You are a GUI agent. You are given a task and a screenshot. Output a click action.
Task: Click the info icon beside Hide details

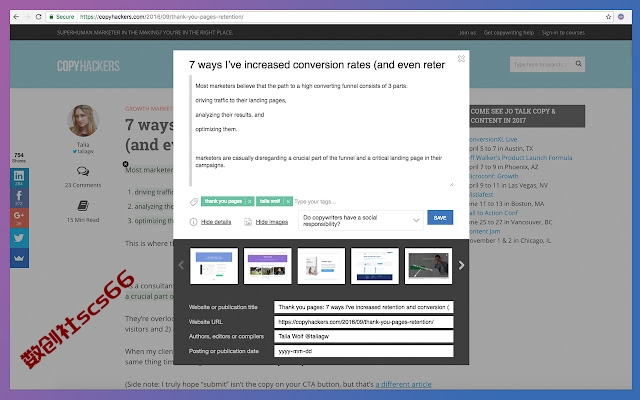193,222
